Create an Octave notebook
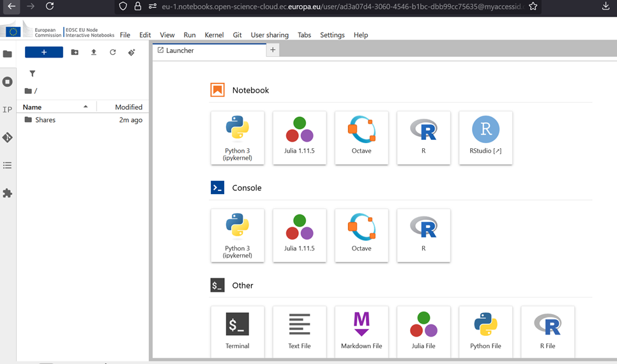The image size is (617, 364). click(362, 138)
